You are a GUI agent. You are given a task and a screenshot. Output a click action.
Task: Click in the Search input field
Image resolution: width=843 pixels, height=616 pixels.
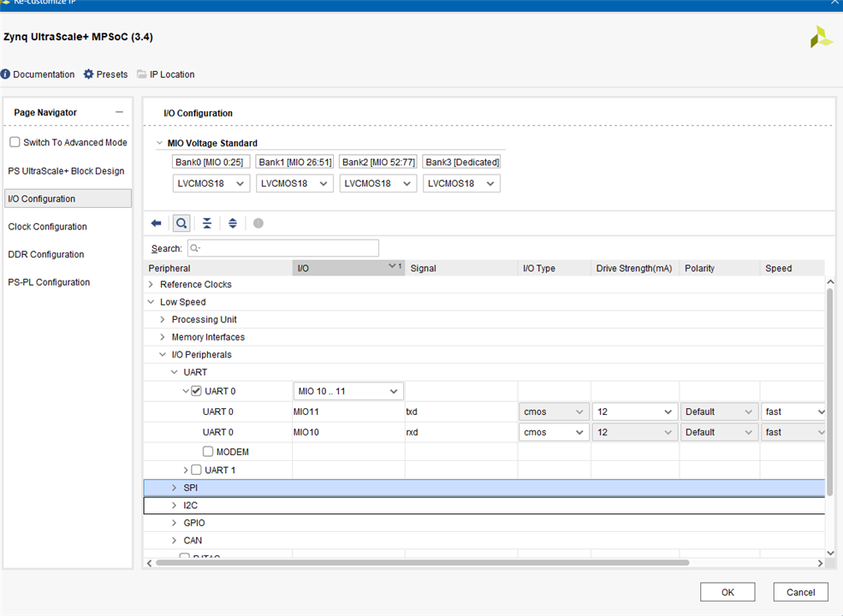coord(282,248)
